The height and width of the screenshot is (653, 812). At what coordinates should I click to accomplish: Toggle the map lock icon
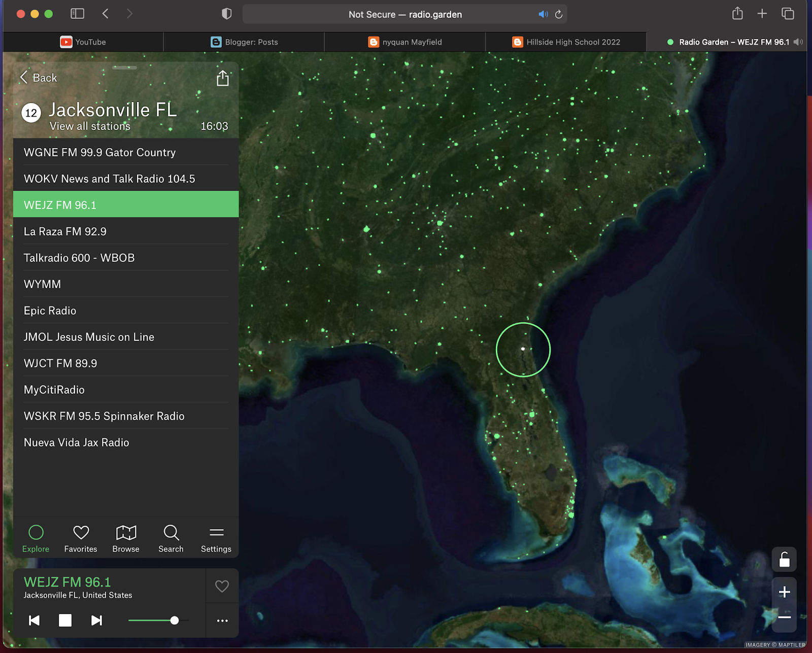point(784,559)
